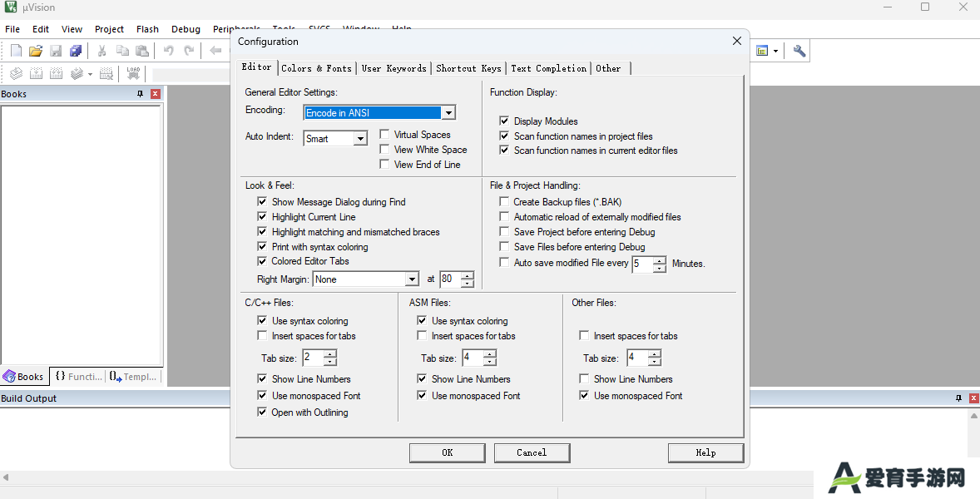Open the Auto Indent dropdown
This screenshot has height=499, width=980.
coord(360,139)
